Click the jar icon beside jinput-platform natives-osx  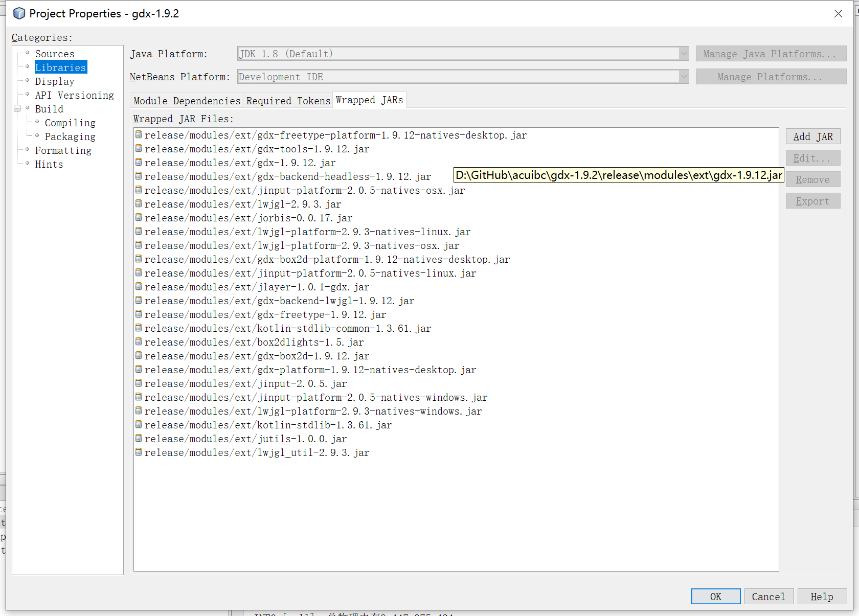[x=139, y=190]
